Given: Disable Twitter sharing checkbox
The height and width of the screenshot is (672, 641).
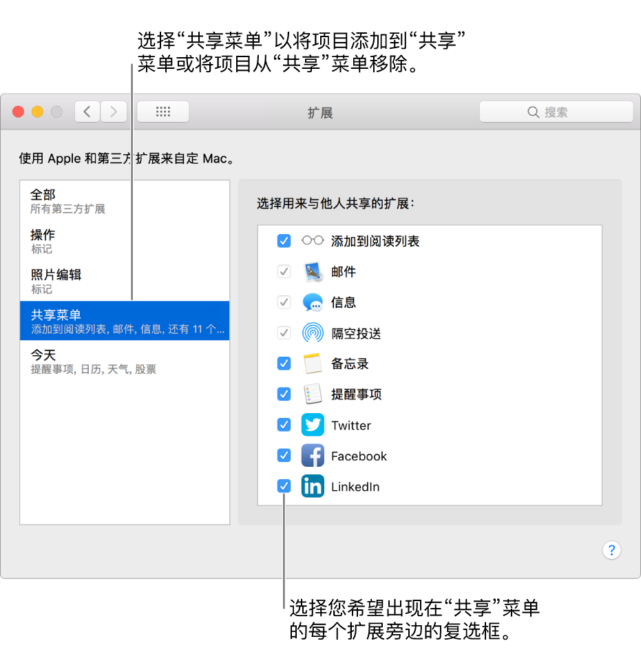Looking at the screenshot, I should (x=284, y=425).
